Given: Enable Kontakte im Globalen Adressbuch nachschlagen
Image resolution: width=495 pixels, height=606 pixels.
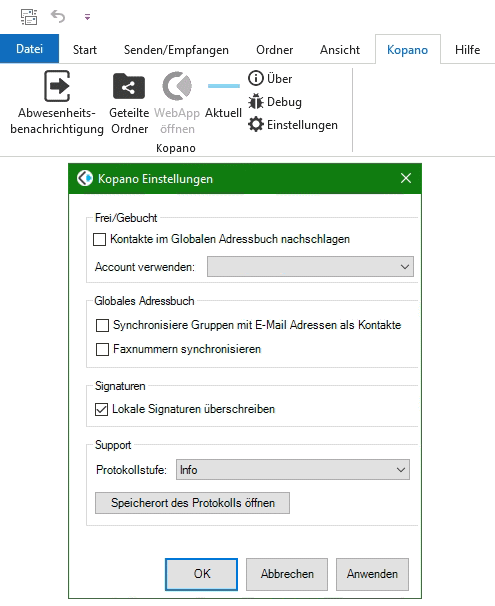Looking at the screenshot, I should tap(99, 239).
